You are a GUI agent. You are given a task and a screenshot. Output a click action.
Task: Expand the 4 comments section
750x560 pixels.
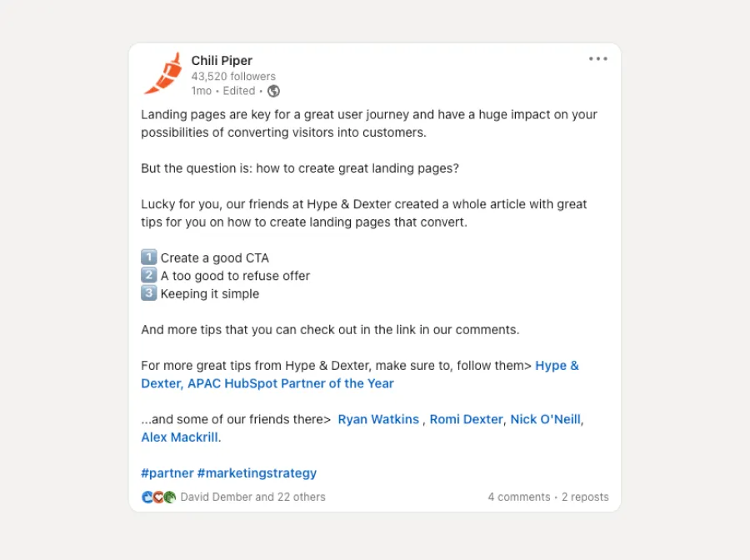point(518,497)
